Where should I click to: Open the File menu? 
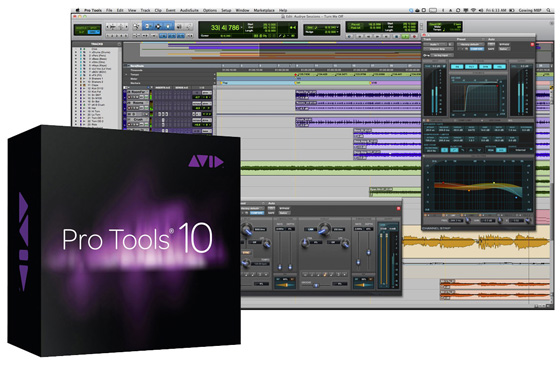109,10
